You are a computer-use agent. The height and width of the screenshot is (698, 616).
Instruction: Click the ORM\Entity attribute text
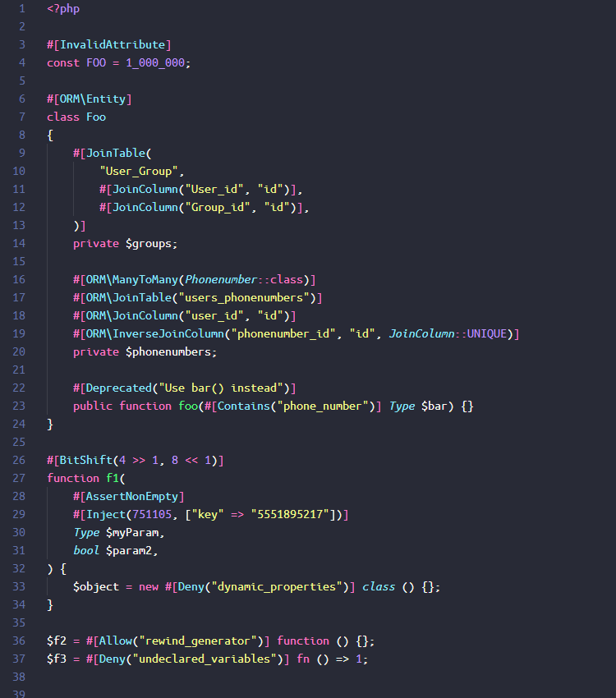point(93,99)
